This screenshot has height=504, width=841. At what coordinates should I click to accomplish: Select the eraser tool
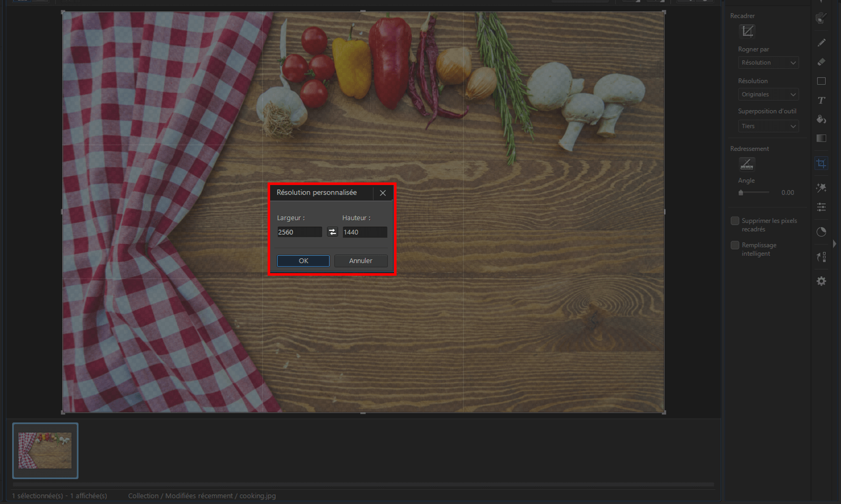click(x=821, y=62)
